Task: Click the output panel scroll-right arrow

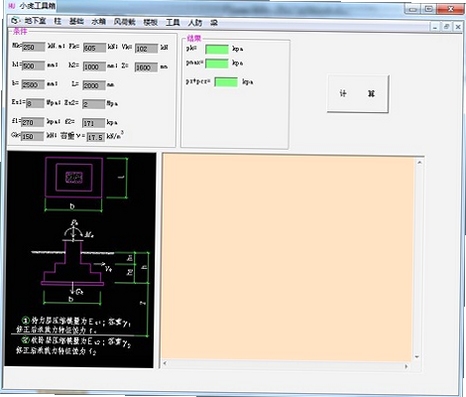Action: (x=406, y=366)
